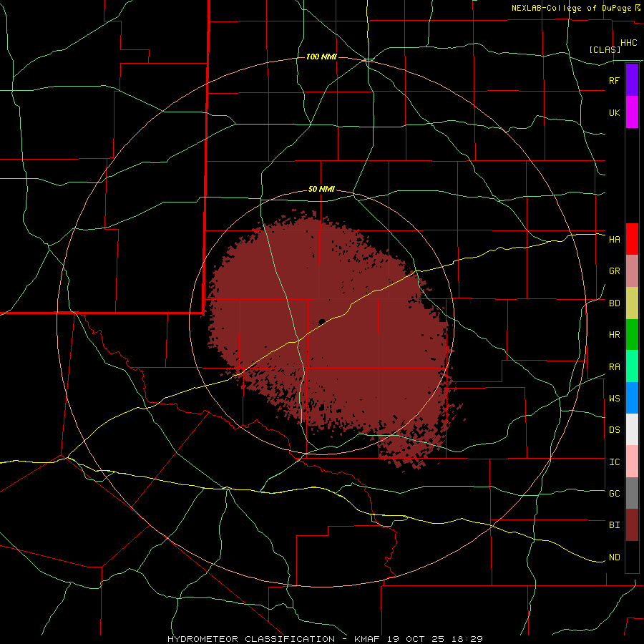This screenshot has width=644, height=644.
Task: Click the DS white legend swatch
Action: pyautogui.click(x=632, y=429)
